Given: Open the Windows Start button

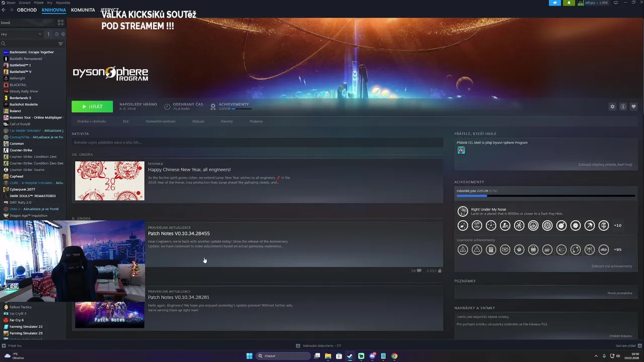Looking at the screenshot, I should pos(249,356).
